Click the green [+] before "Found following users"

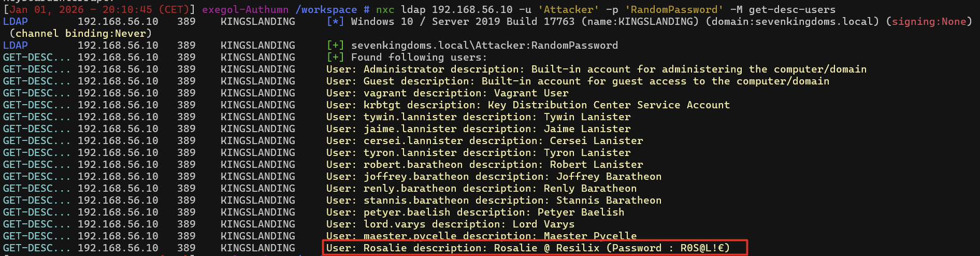[x=335, y=57]
